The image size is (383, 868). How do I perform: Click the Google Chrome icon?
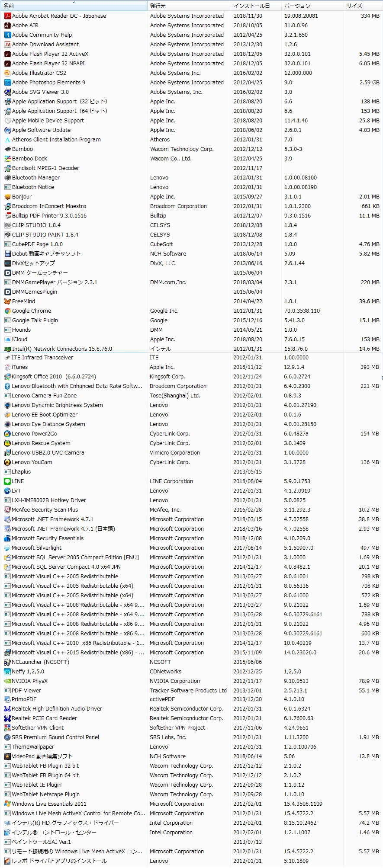(x=7, y=311)
